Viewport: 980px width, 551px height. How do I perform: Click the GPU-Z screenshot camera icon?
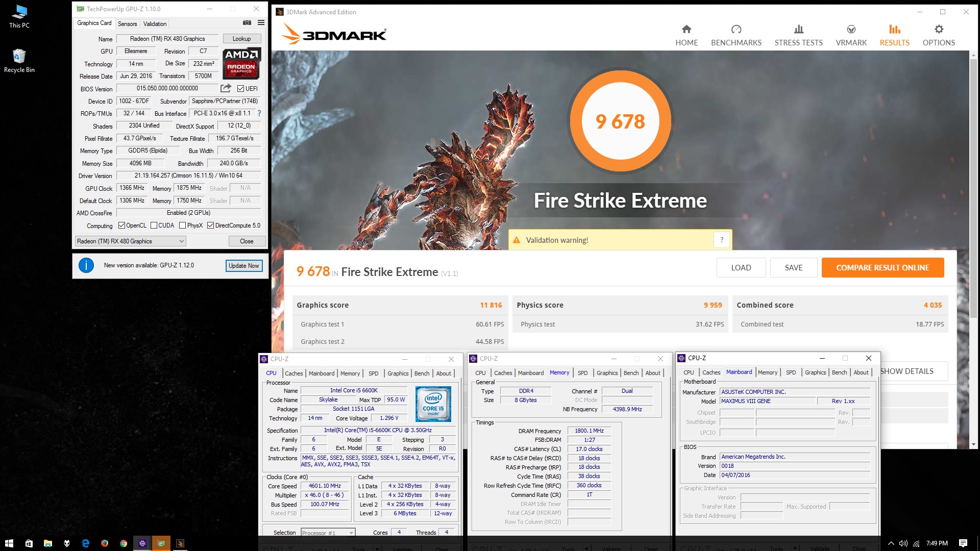pyautogui.click(x=247, y=23)
